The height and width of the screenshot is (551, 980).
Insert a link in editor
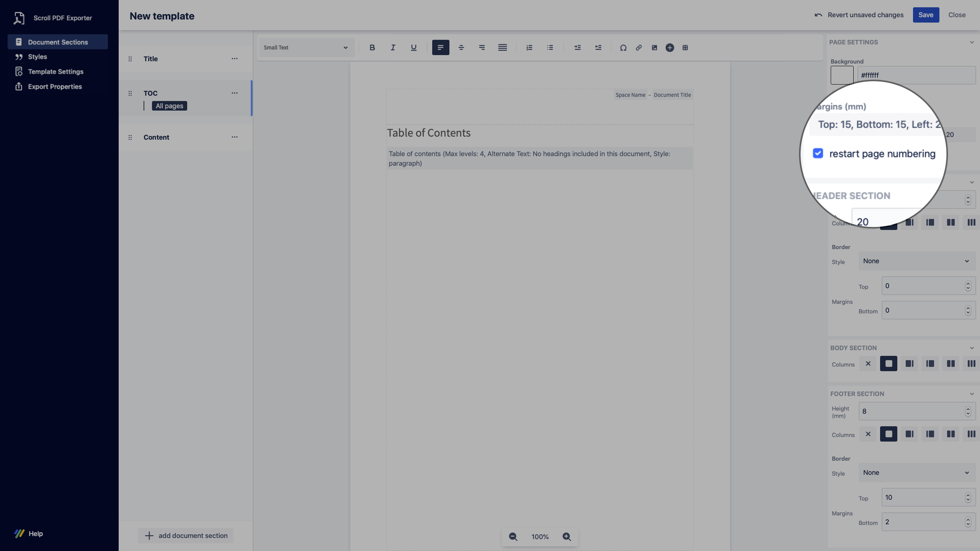click(x=639, y=47)
